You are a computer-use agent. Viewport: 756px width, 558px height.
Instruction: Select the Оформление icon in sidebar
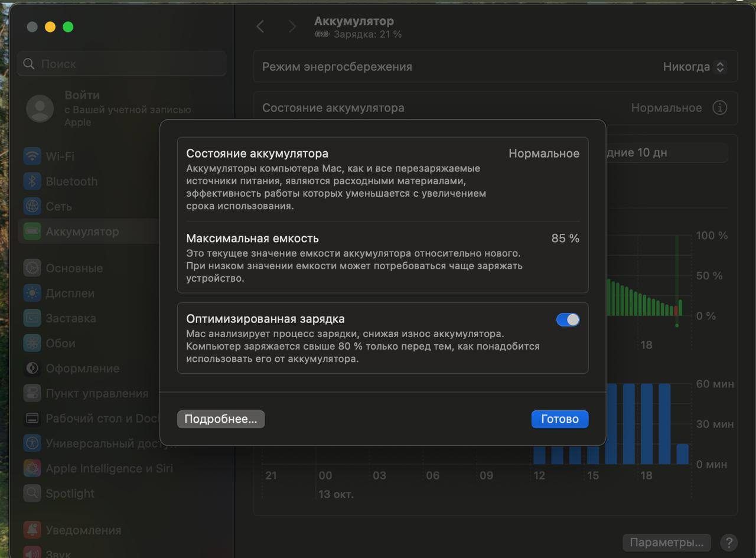coord(32,368)
